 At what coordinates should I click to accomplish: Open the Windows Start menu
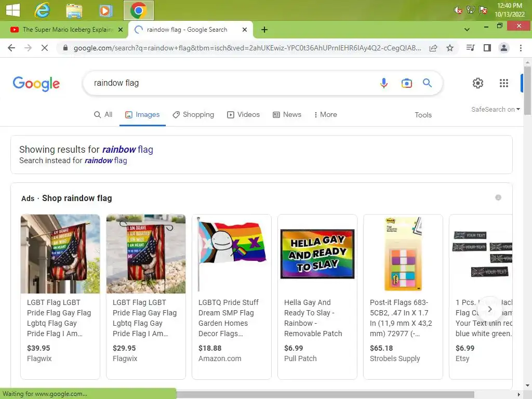(13, 10)
